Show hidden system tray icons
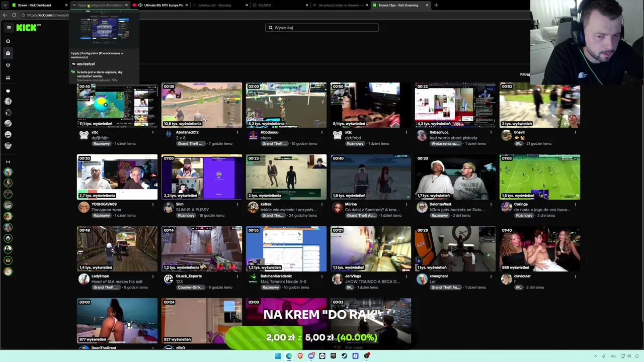The width and height of the screenshot is (644, 362). pos(596,356)
